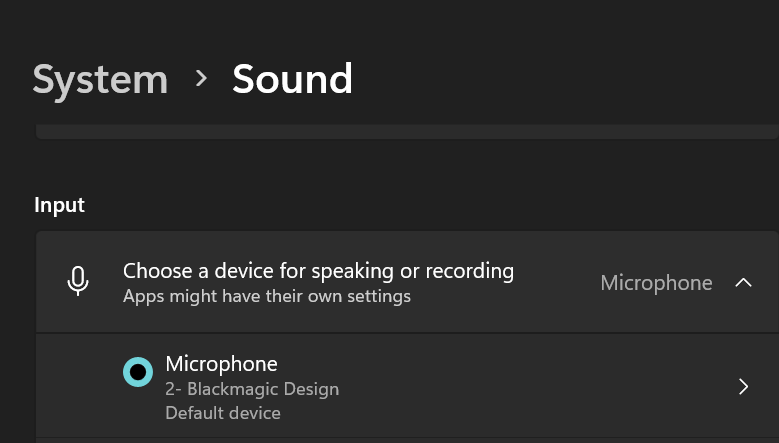Click the 'Microphone' device name label
The width and height of the screenshot is (779, 443).
tap(221, 364)
